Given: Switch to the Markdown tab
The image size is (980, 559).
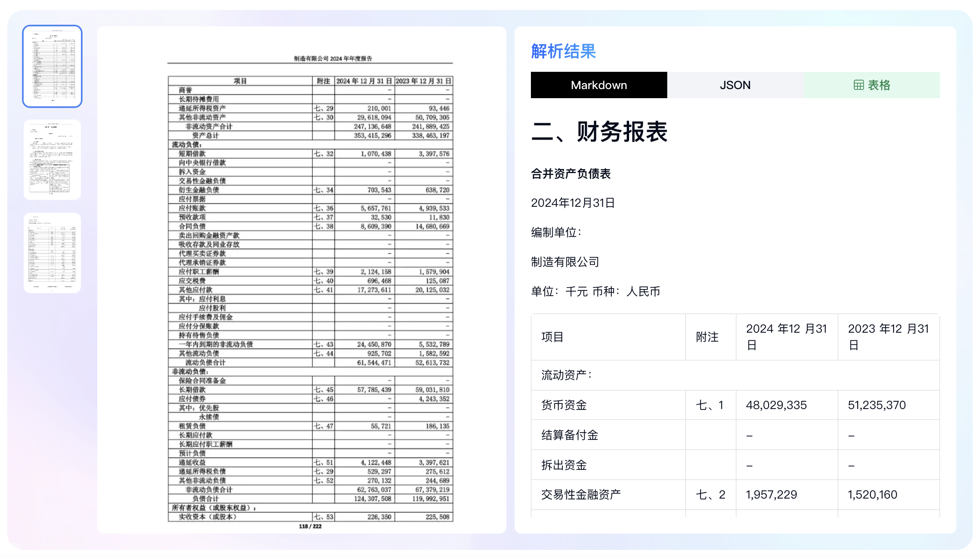Looking at the screenshot, I should point(599,85).
